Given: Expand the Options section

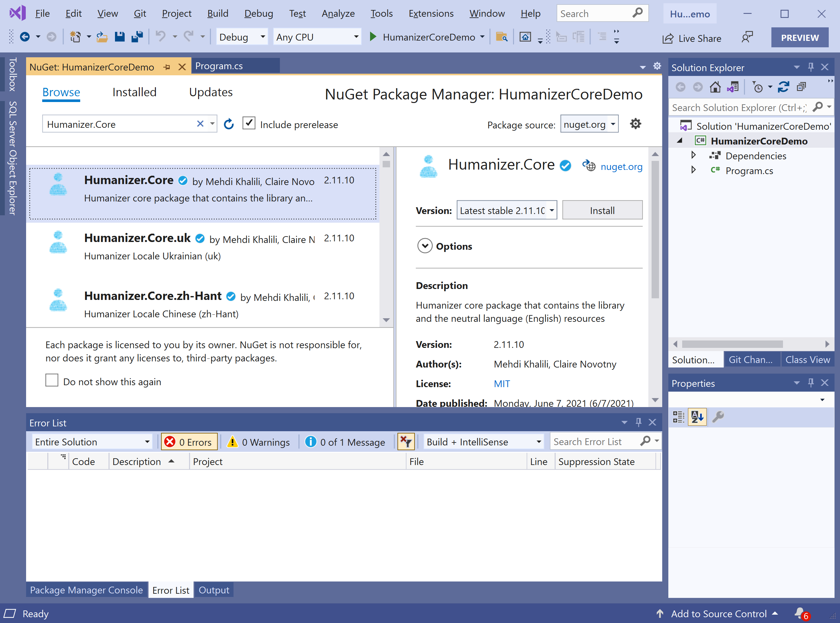Looking at the screenshot, I should tap(425, 246).
